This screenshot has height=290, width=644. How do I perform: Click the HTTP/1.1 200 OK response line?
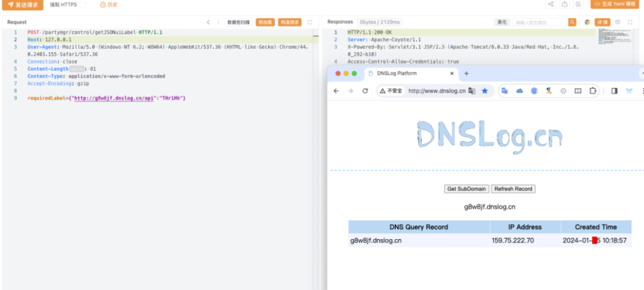[x=369, y=32]
